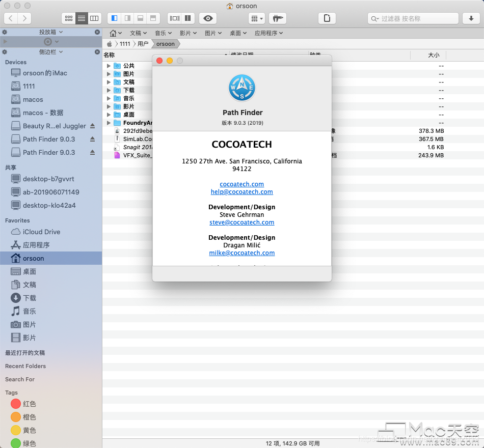This screenshot has height=448, width=484.
Task: Switch to column view mode
Action: coord(94,18)
